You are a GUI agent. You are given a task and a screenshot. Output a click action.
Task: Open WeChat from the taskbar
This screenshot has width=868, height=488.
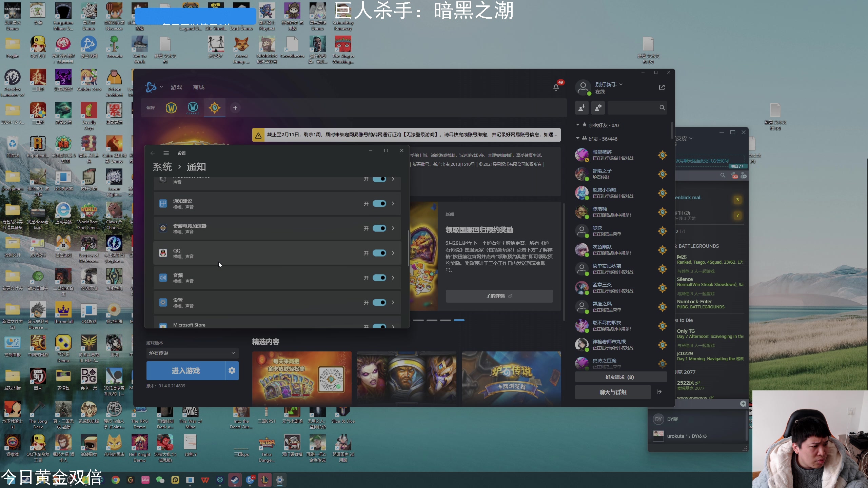[160, 480]
